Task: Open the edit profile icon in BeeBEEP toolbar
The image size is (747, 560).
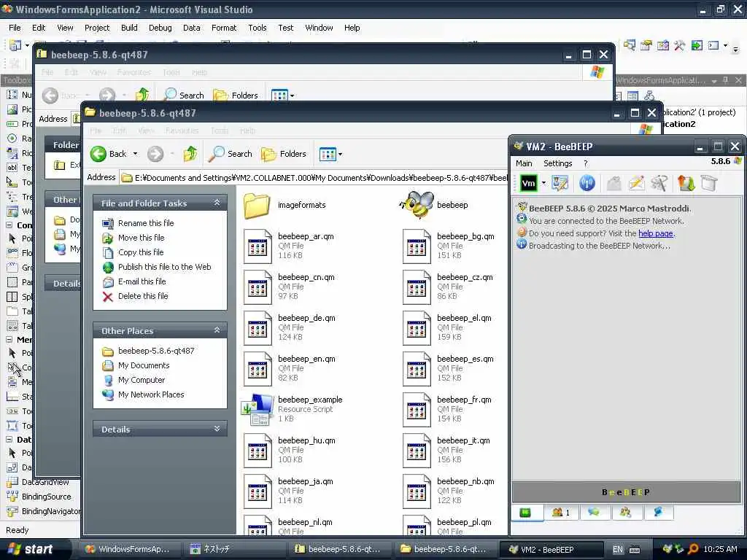Action: click(x=560, y=183)
